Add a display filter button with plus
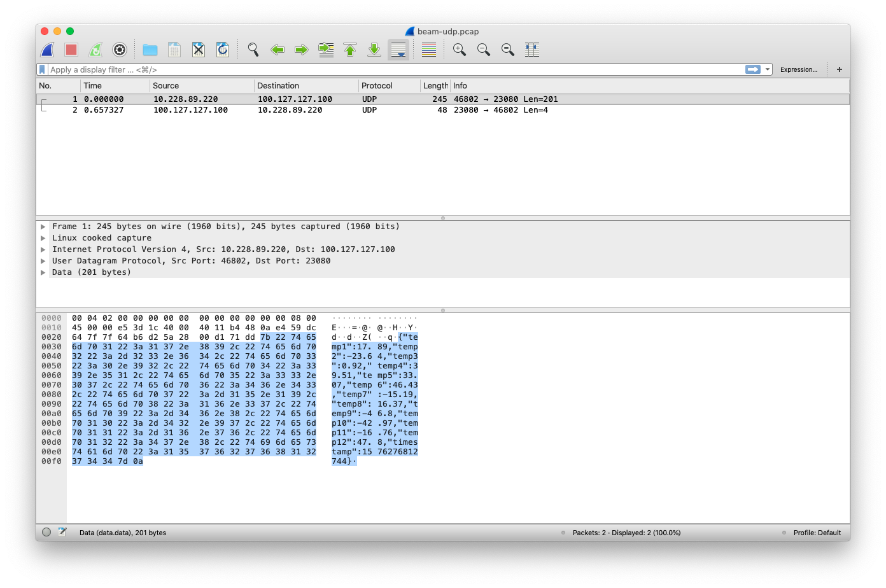Screen dimensions: 886x588 pyautogui.click(x=840, y=69)
